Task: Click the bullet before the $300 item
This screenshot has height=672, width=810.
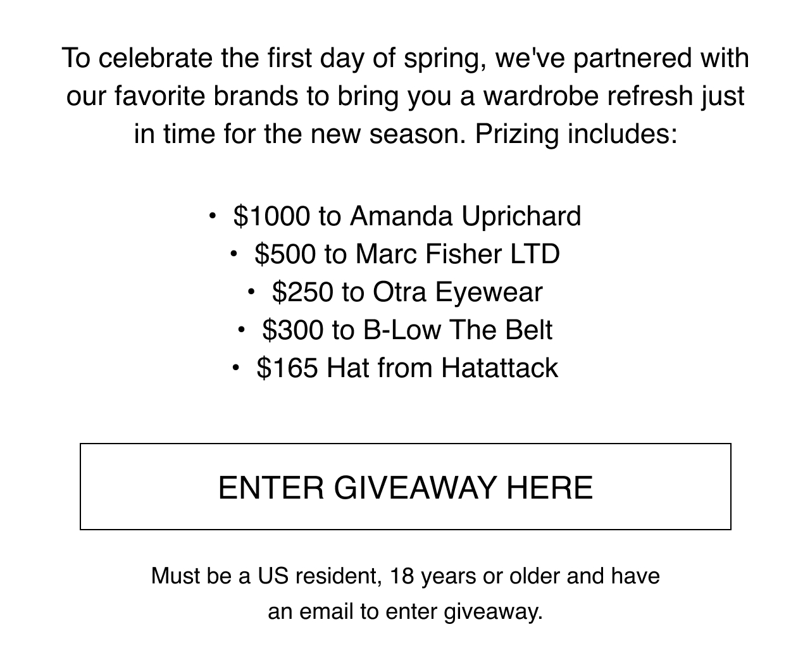Action: pos(241,330)
